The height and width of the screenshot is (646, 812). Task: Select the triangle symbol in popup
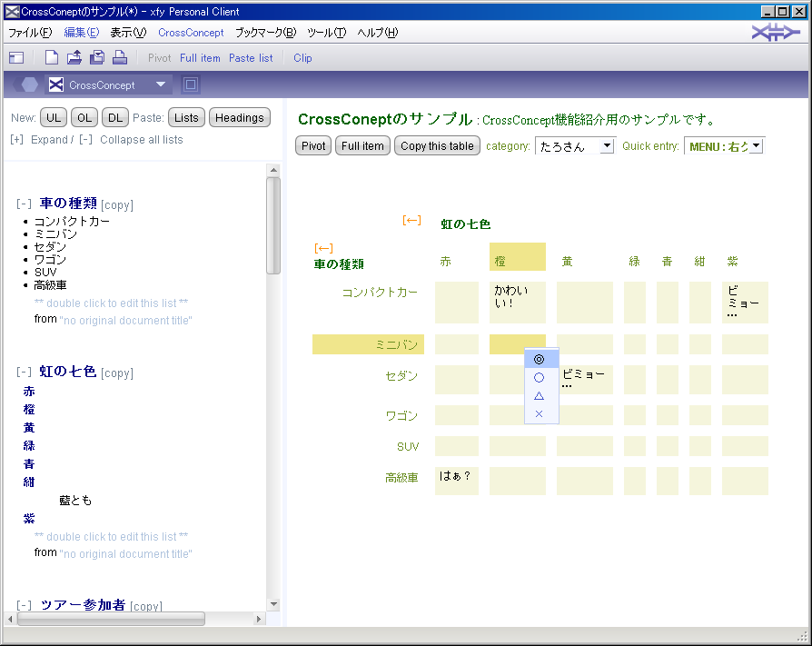coord(540,396)
